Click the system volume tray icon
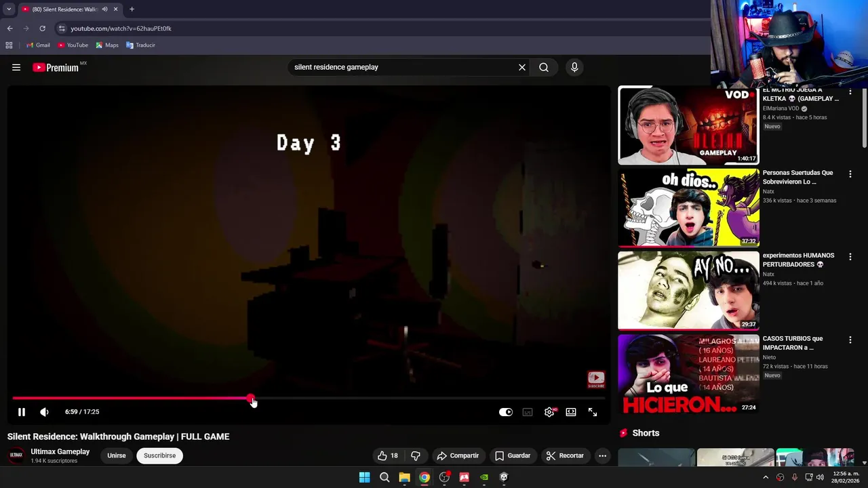Viewport: 868px width, 488px height. pos(820,477)
